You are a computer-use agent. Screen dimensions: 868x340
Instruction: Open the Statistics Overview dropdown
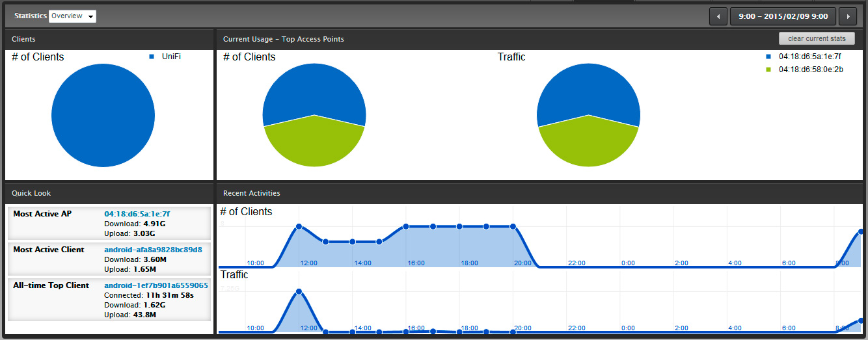[72, 16]
